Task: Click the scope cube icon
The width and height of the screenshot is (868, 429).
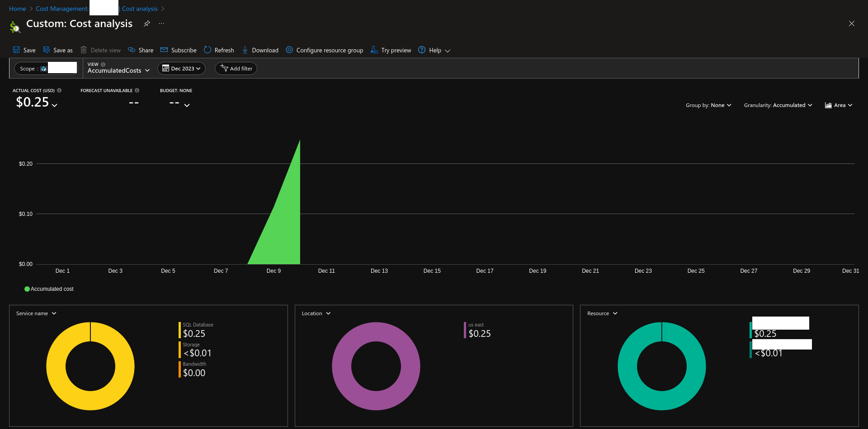Action: (x=43, y=69)
